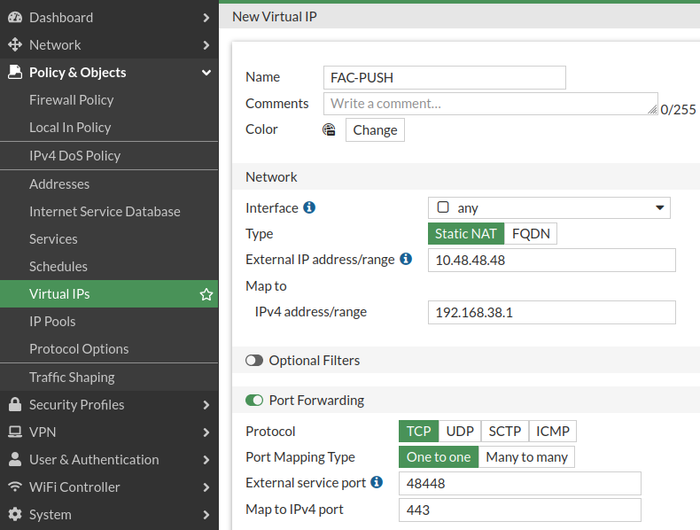Click the External service port field
The height and width of the screenshot is (530, 700).
coord(519,483)
